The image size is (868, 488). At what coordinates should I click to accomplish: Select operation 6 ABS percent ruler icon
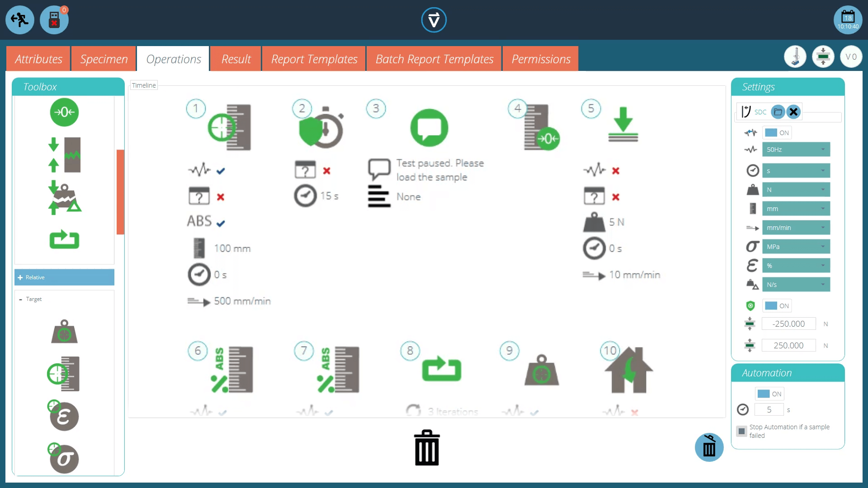(232, 370)
